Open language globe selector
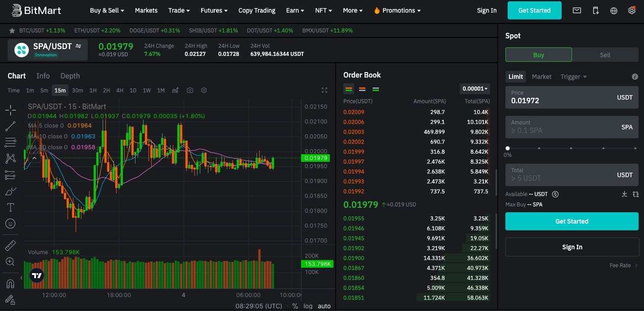This screenshot has width=644, height=311. click(614, 10)
